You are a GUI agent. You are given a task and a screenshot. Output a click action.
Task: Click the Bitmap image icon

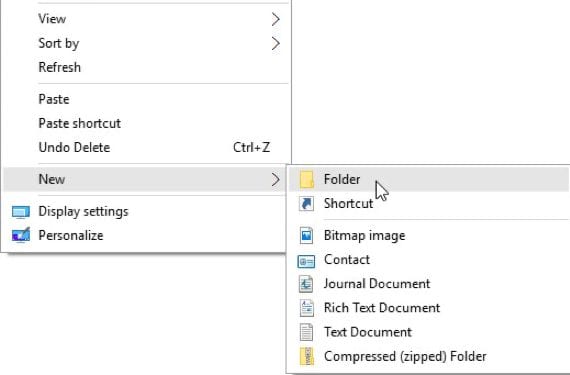pyautogui.click(x=306, y=235)
